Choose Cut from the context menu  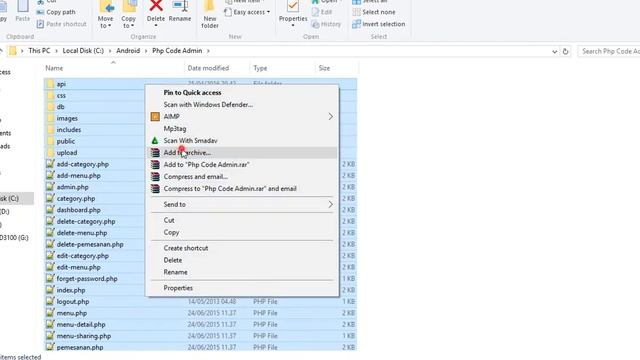(242, 220)
